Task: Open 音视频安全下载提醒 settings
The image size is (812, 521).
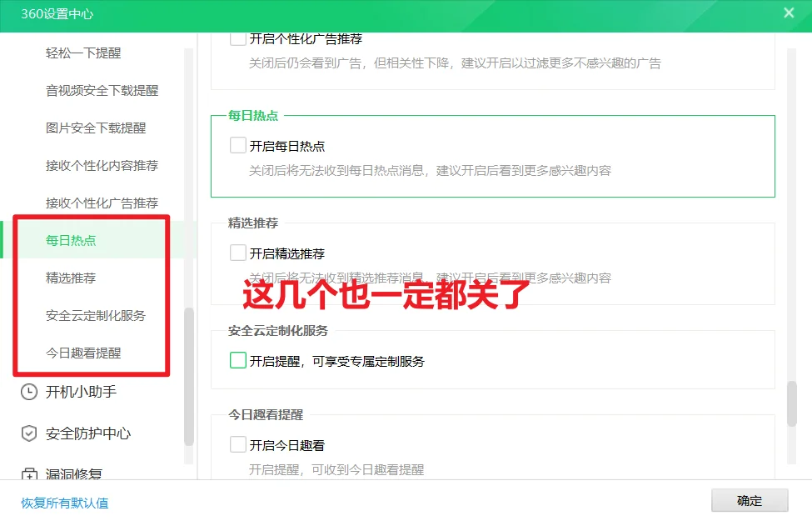Action: (x=102, y=91)
